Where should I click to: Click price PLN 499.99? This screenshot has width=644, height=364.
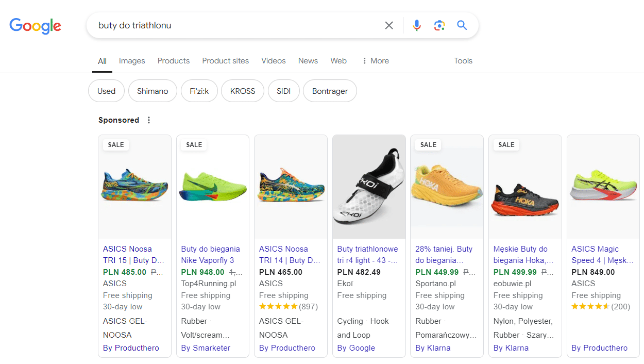(515, 272)
